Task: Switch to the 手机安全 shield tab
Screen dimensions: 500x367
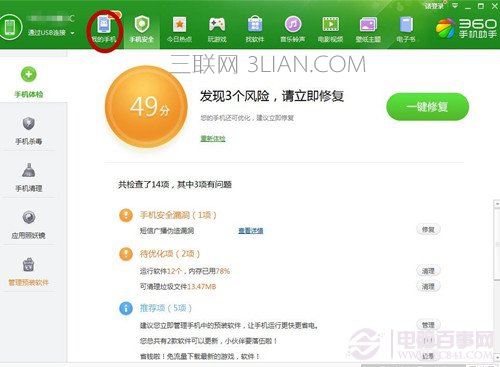Action: 142,30
